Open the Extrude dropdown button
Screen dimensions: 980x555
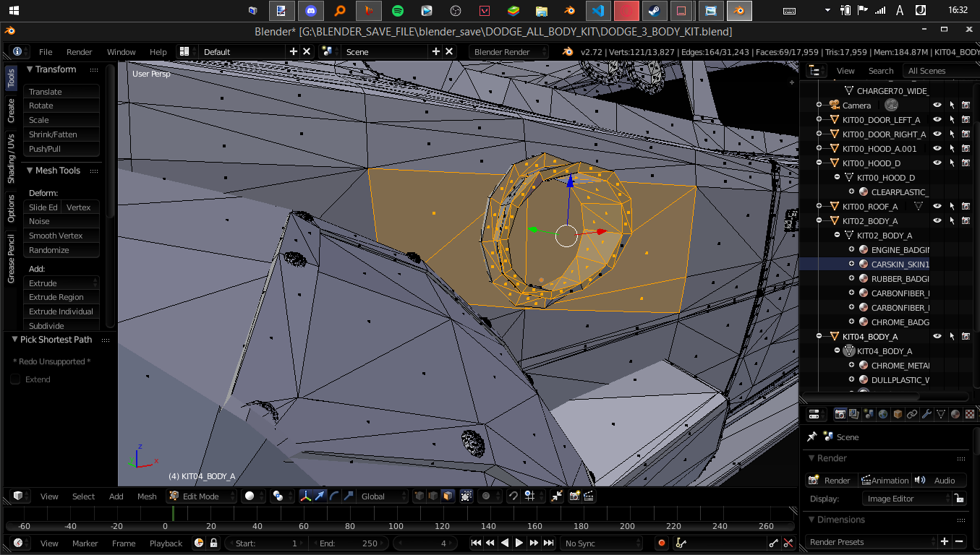61,283
